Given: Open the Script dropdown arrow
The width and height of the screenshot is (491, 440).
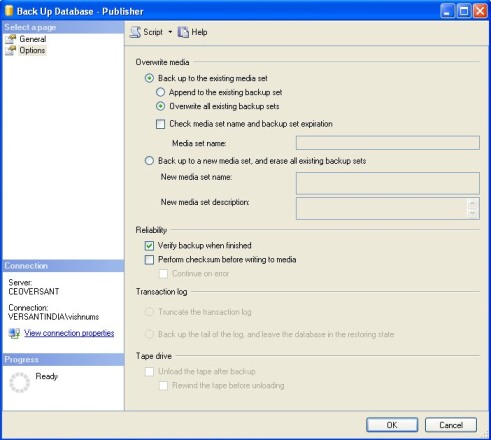Looking at the screenshot, I should (170, 32).
